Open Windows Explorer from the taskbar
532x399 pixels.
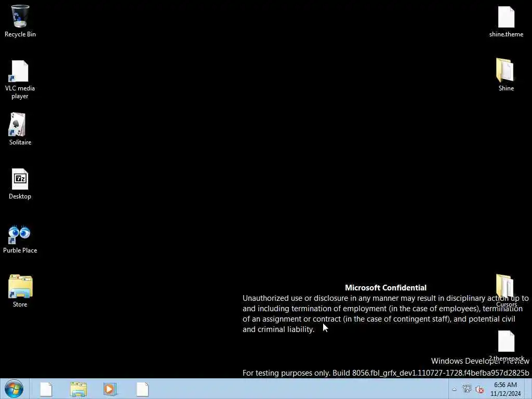(x=78, y=389)
